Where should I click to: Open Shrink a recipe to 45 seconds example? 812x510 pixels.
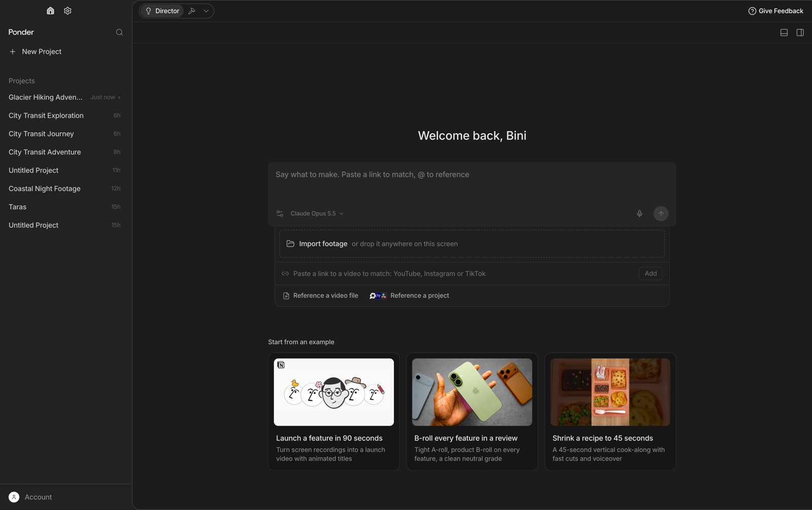click(610, 411)
